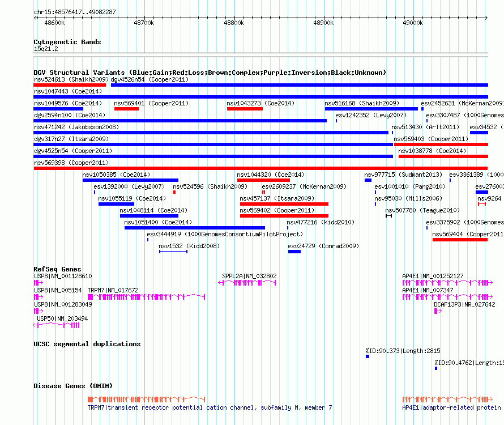
Task: Click the esv24729 (Conrad2009) blue bar
Action: (294, 252)
